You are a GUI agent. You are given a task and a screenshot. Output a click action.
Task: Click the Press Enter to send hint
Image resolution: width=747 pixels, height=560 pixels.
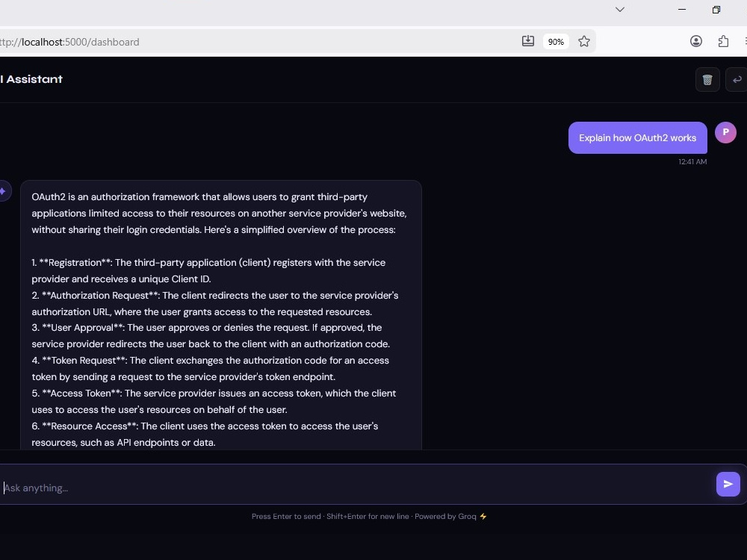point(286,516)
